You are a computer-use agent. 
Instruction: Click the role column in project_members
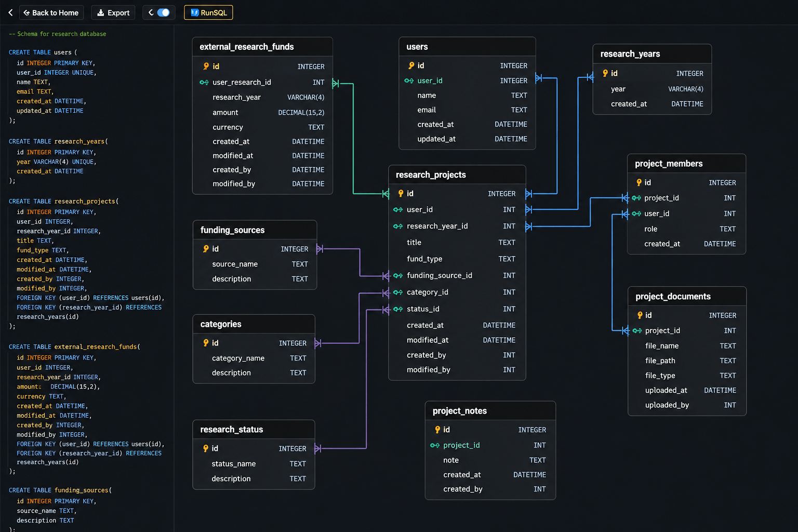[686, 229]
